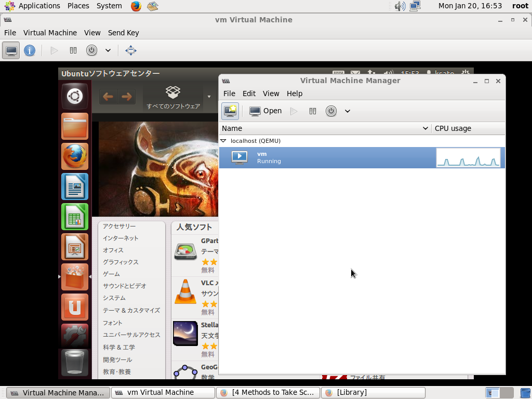Go forward in Software Center
The height and width of the screenshot is (399, 532).
(127, 97)
